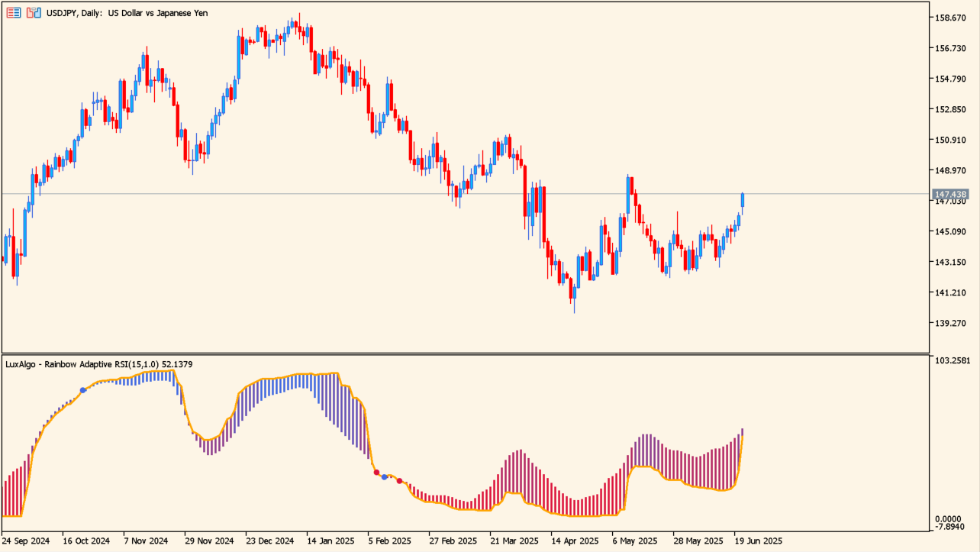This screenshot has height=552, width=980.
Task: Click the 19 Jun 2025 date label
Action: tap(758, 541)
